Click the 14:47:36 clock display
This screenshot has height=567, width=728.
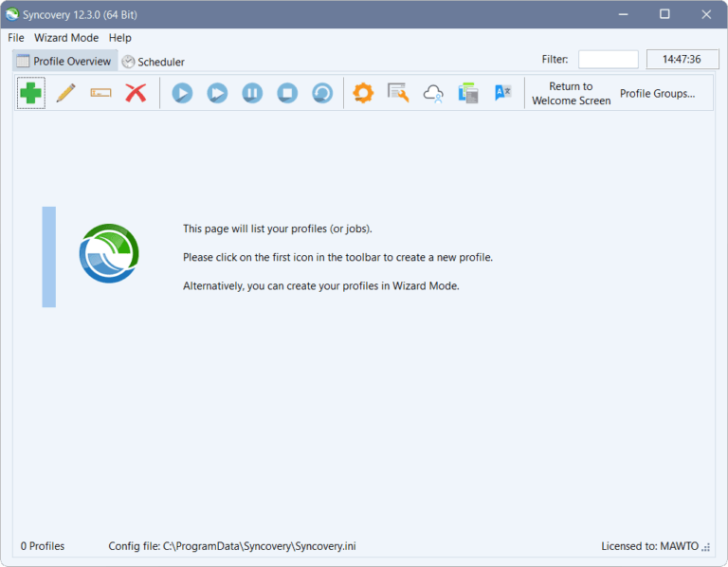pos(682,60)
